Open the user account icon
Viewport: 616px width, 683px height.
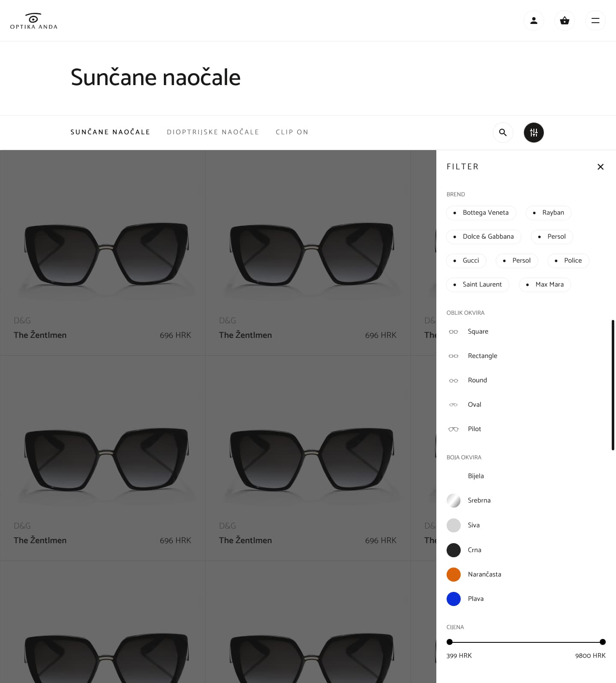(x=534, y=21)
